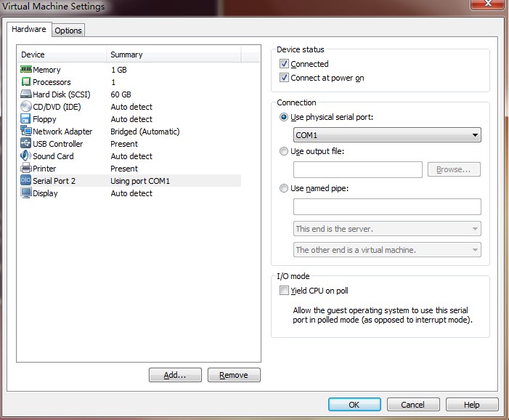Select the Network Adapter label
Image resolution: width=509 pixels, height=420 pixels.
[x=62, y=132]
